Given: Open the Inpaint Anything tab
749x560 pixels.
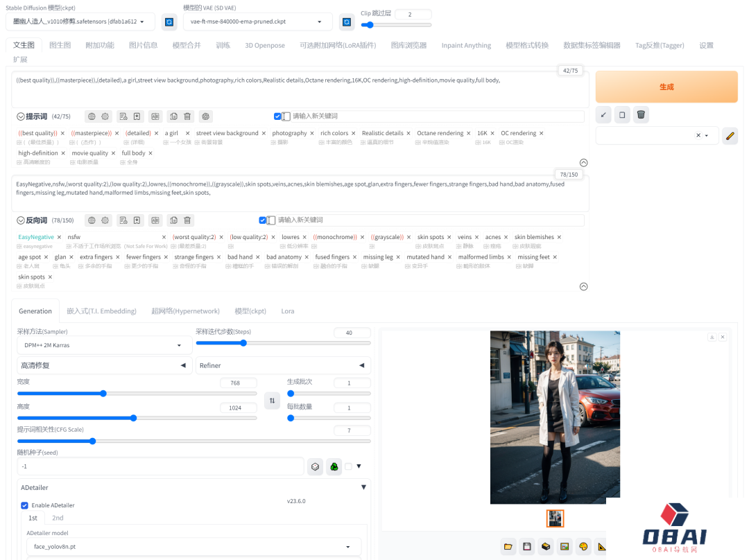Looking at the screenshot, I should [x=466, y=45].
